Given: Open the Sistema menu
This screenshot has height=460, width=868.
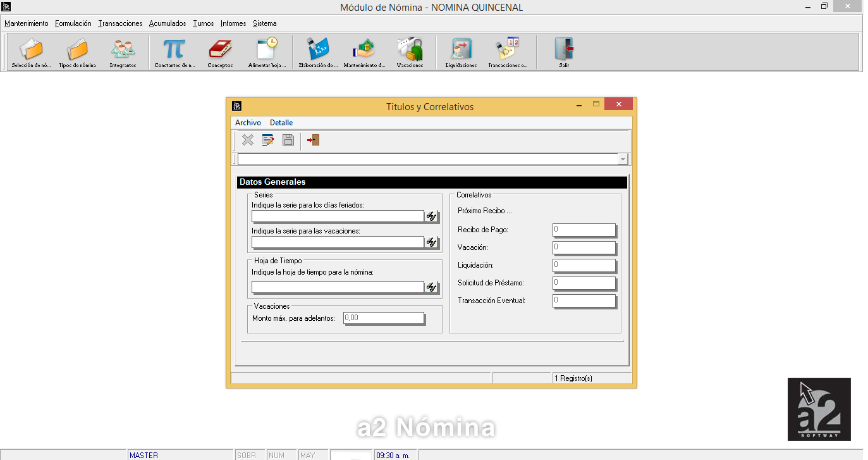Looking at the screenshot, I should click(265, 23).
